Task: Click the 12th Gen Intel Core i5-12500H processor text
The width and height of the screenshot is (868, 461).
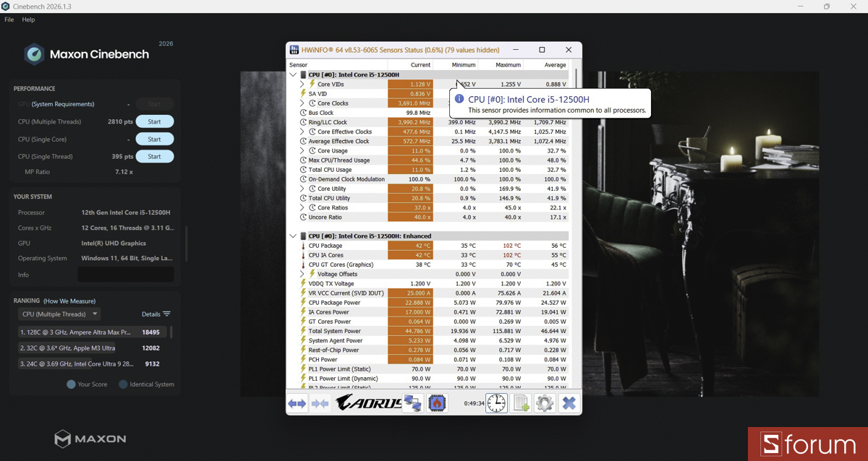Action: point(126,212)
